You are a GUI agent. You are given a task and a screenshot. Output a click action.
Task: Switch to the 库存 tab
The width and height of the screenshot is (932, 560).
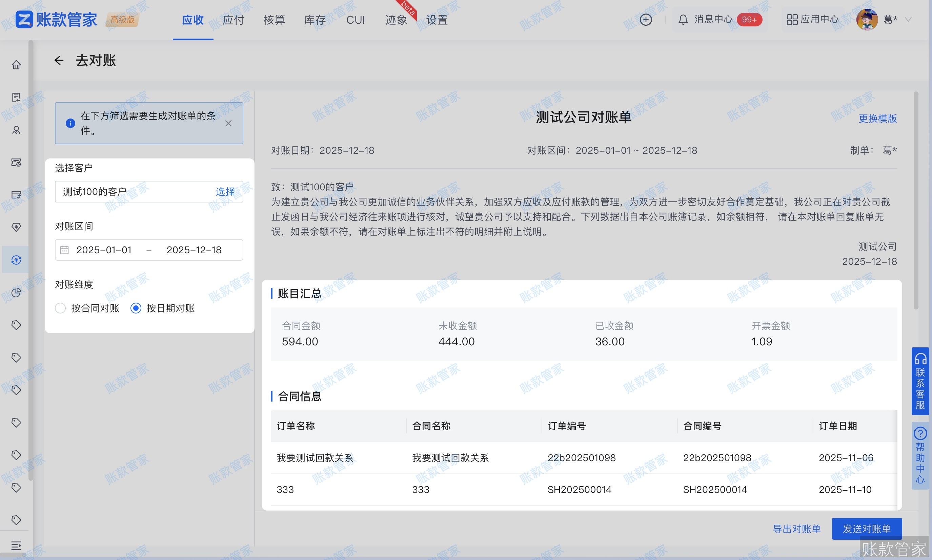tap(314, 20)
